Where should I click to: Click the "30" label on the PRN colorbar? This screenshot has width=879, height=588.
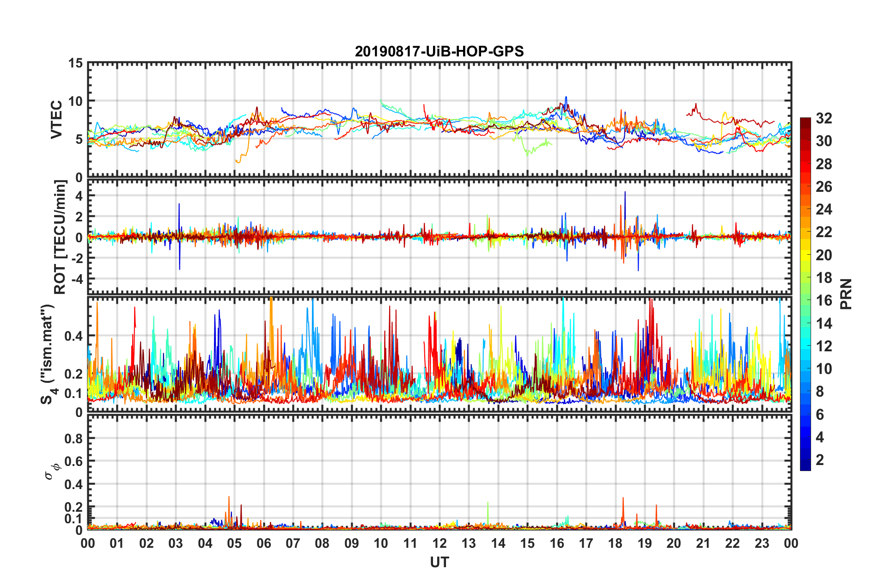[824, 141]
